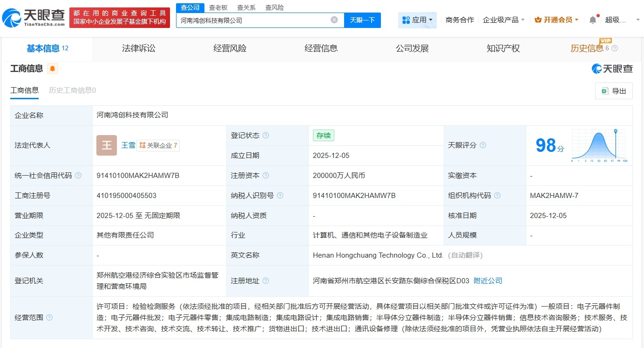
Task: Click the orange bell beside 工商信息 heading
Action: click(x=52, y=68)
